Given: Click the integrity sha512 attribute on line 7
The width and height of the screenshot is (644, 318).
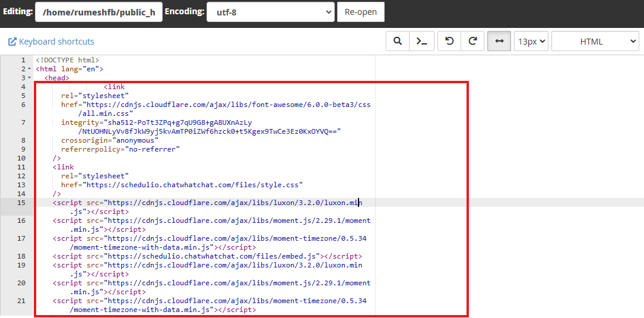Looking at the screenshot, I should point(201,127).
